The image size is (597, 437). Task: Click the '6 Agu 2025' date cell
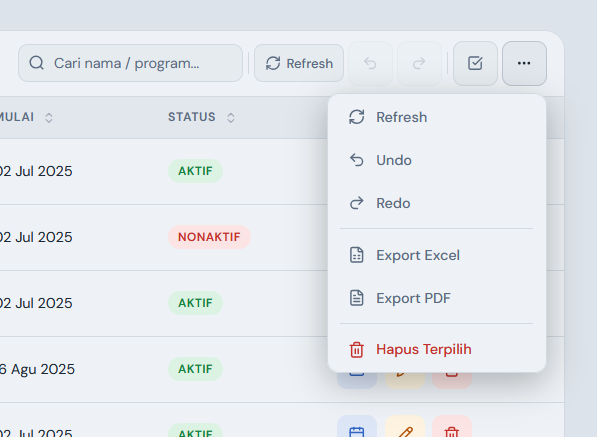pyautogui.click(x=37, y=369)
